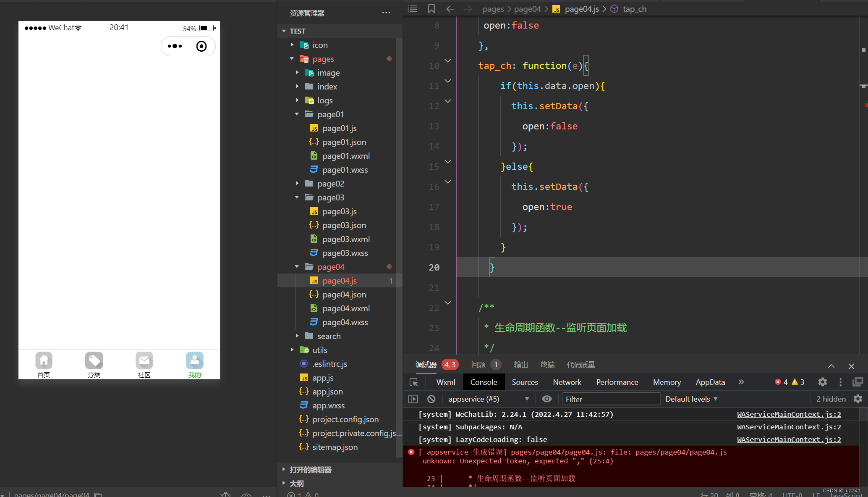The image size is (868, 497).
Task: Open appservice (#5) context dropdown
Action: 488,399
